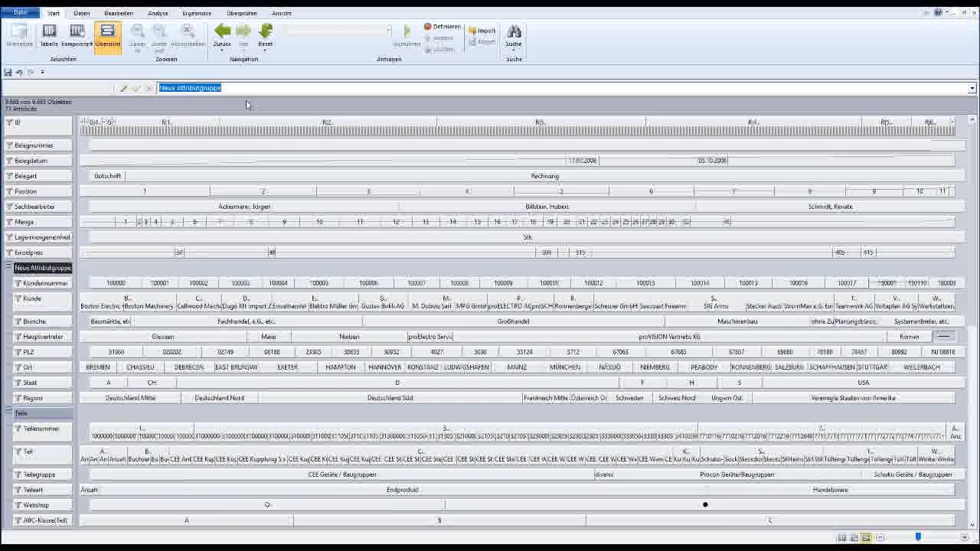Open the Datei menu
Screen dimensions: 980x551
pyautogui.click(x=20, y=12)
